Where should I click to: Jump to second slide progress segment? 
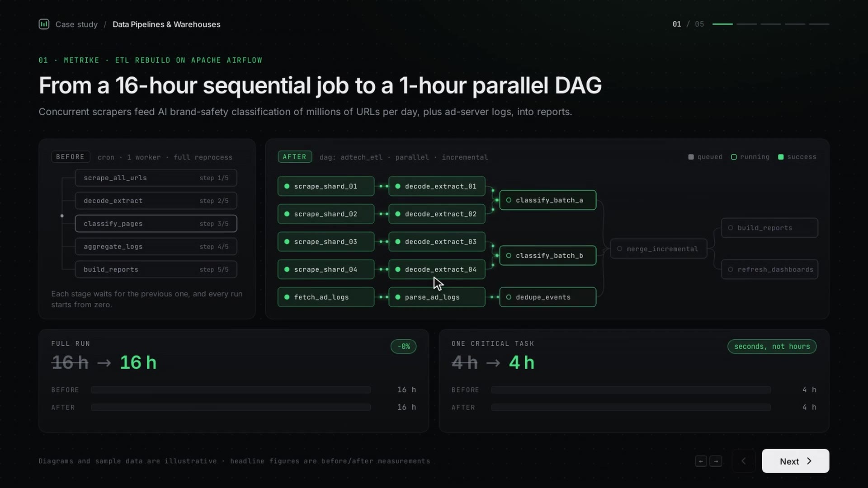pos(746,24)
